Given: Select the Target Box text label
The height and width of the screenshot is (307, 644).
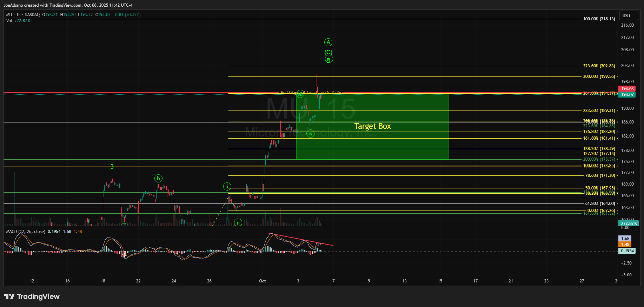Looking at the screenshot, I should [372, 126].
